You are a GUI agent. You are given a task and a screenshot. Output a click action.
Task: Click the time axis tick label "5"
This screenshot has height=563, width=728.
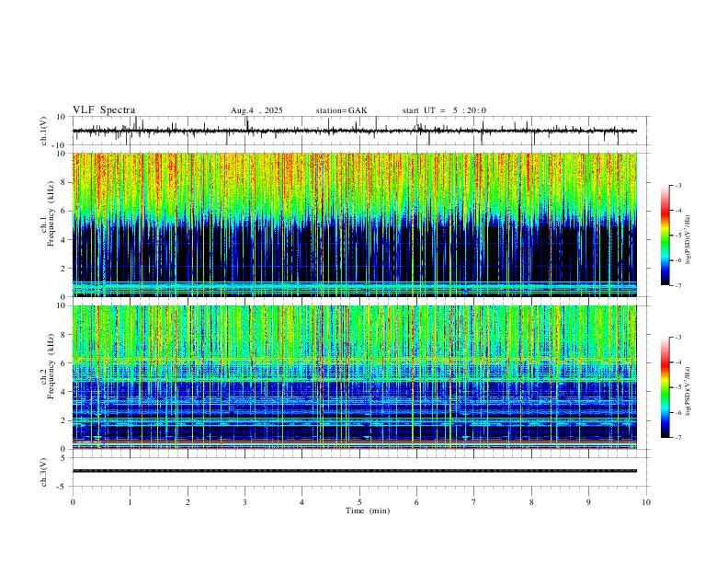359,502
